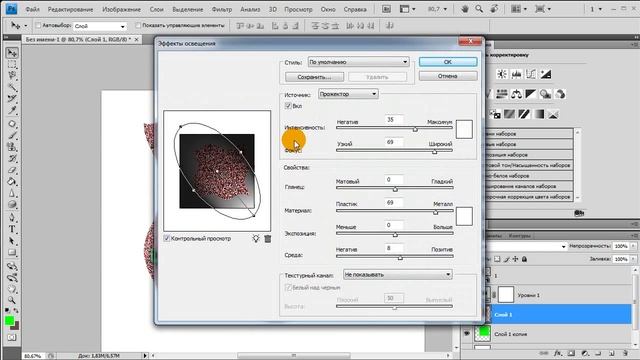Select the Lasso tool
This screenshot has height=360, width=640.
point(12,76)
